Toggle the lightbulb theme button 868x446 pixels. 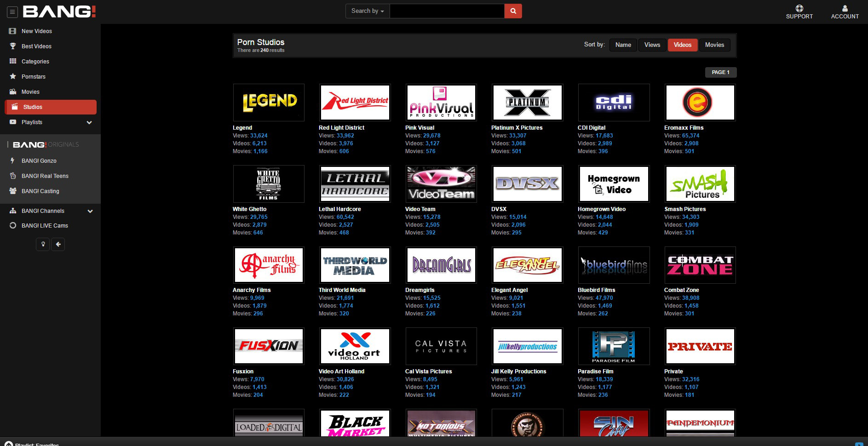point(43,244)
